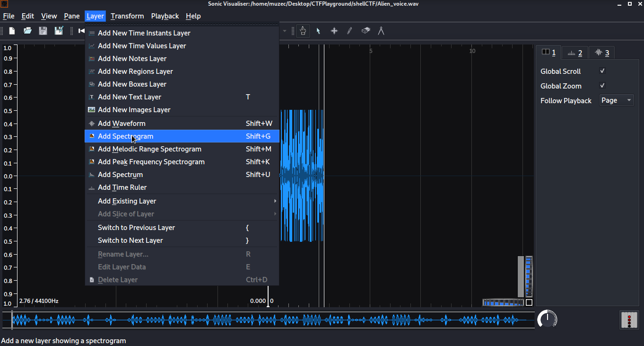Select Add Waveform menu entry
The width and height of the screenshot is (644, 346).
[x=182, y=124]
